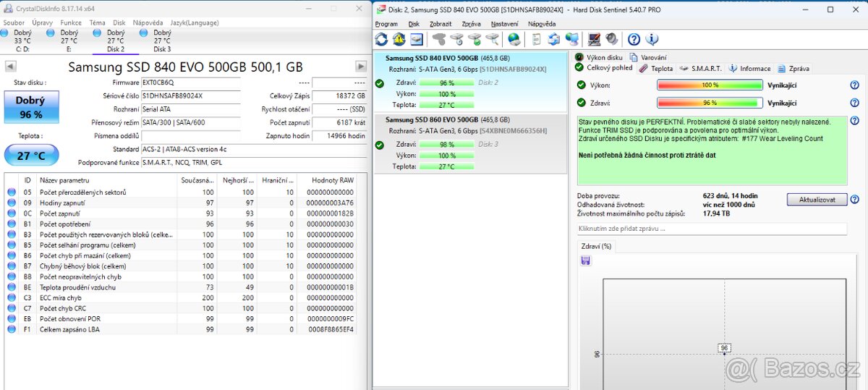The width and height of the screenshot is (868, 390).
Task: Click the help icon beside Aktualizovat button
Action: 854,199
